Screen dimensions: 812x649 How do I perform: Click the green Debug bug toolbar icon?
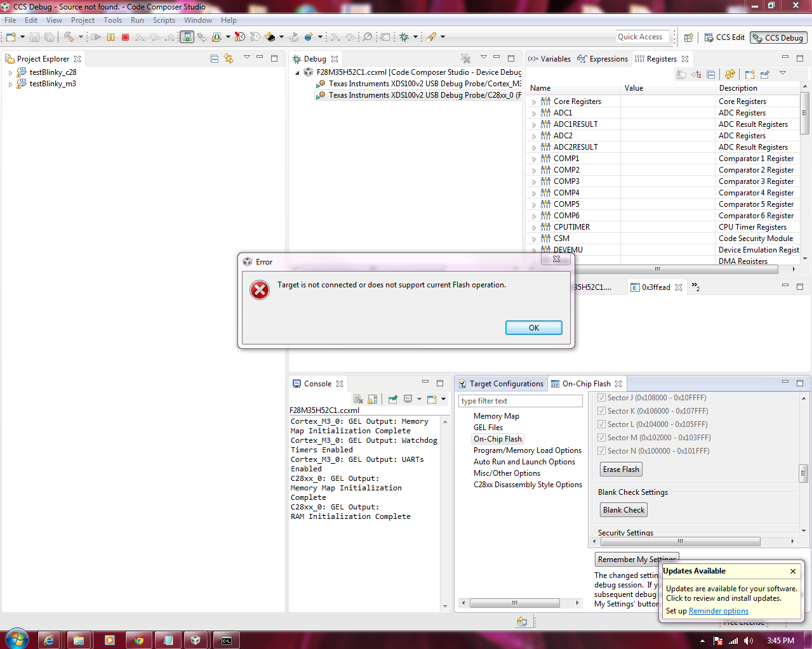pos(404,37)
